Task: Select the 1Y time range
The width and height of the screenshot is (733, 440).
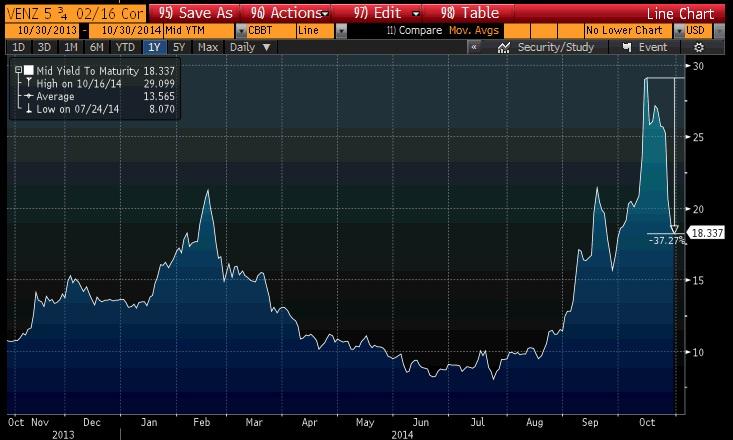Action: click(x=153, y=48)
